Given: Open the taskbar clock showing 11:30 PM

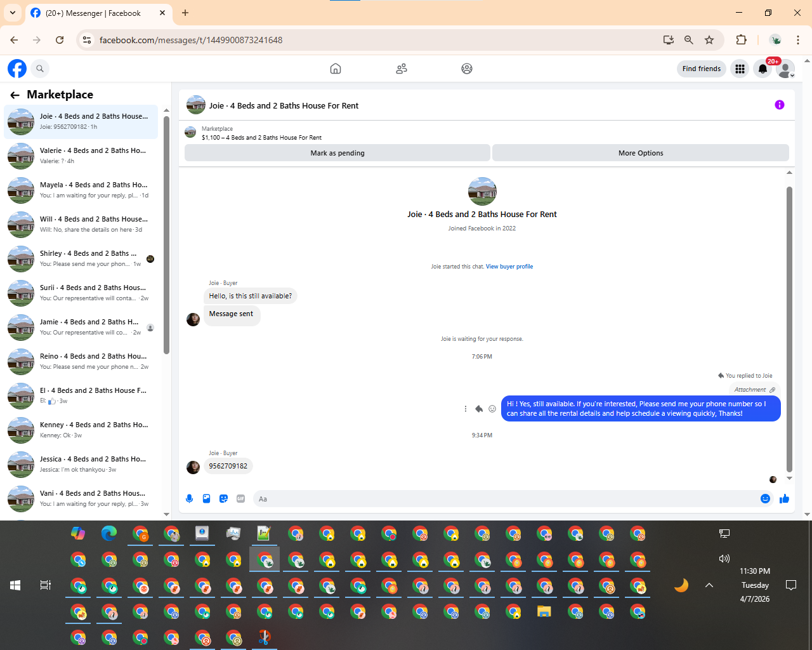Looking at the screenshot, I should [755, 585].
